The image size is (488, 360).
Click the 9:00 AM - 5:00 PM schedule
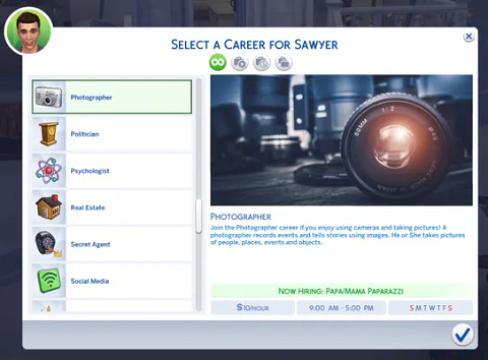click(341, 308)
